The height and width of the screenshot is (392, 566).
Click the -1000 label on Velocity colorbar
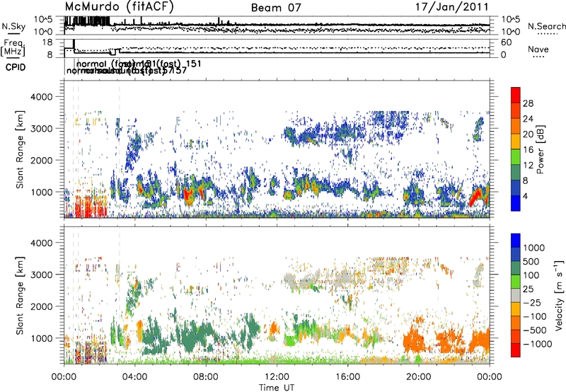click(x=537, y=344)
